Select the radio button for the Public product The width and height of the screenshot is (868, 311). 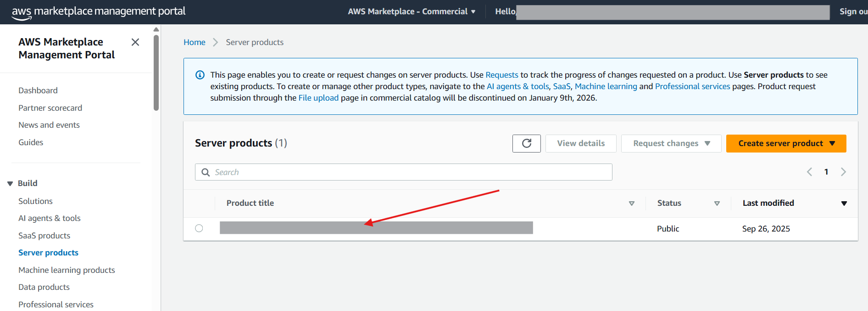pyautogui.click(x=199, y=228)
